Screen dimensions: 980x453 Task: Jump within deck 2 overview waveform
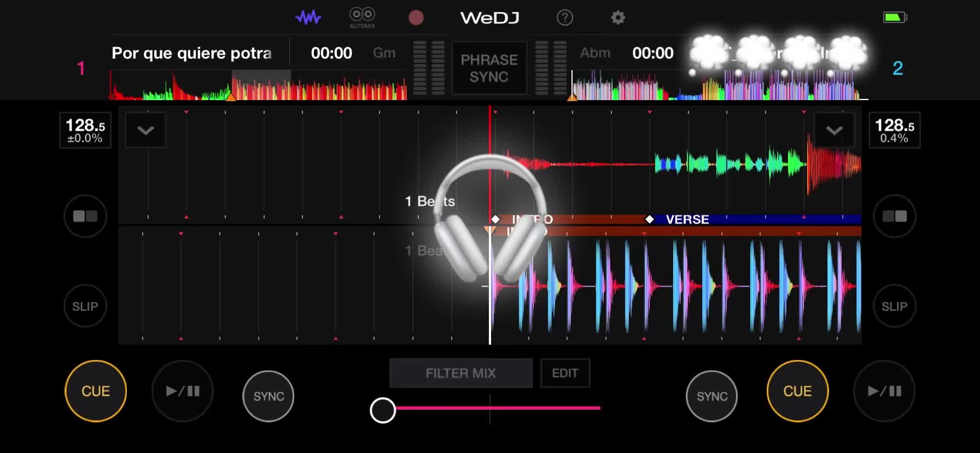(720, 85)
